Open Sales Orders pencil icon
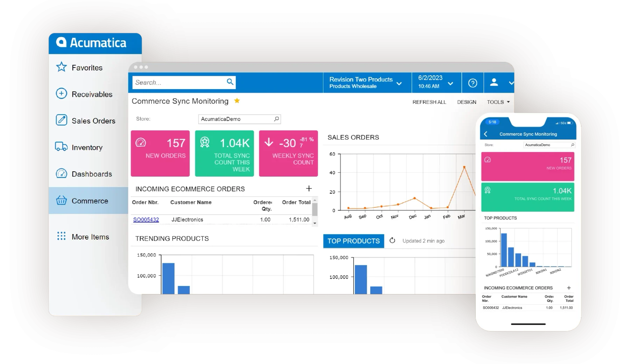630x364 pixels. 62,120
